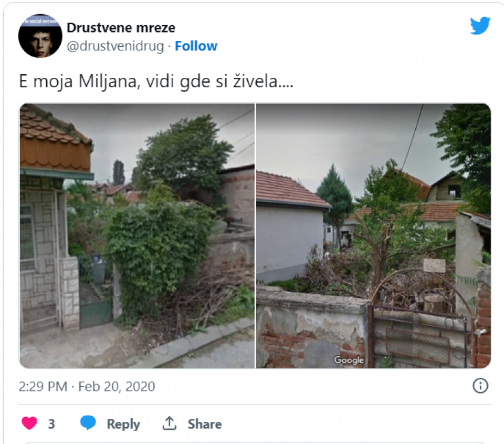Click the Reply text label
The height and width of the screenshot is (444, 504).
pyautogui.click(x=123, y=424)
